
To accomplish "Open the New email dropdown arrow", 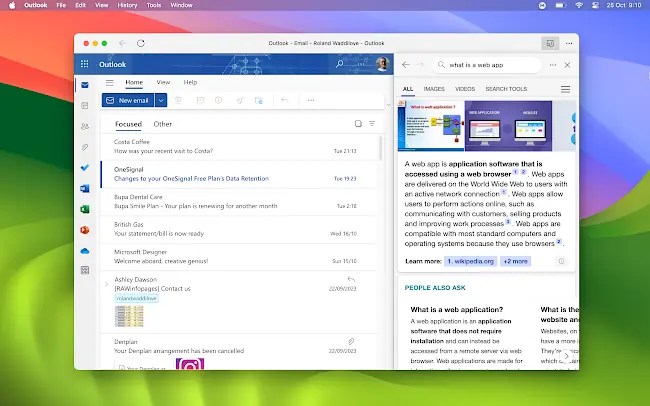I will pyautogui.click(x=161, y=100).
